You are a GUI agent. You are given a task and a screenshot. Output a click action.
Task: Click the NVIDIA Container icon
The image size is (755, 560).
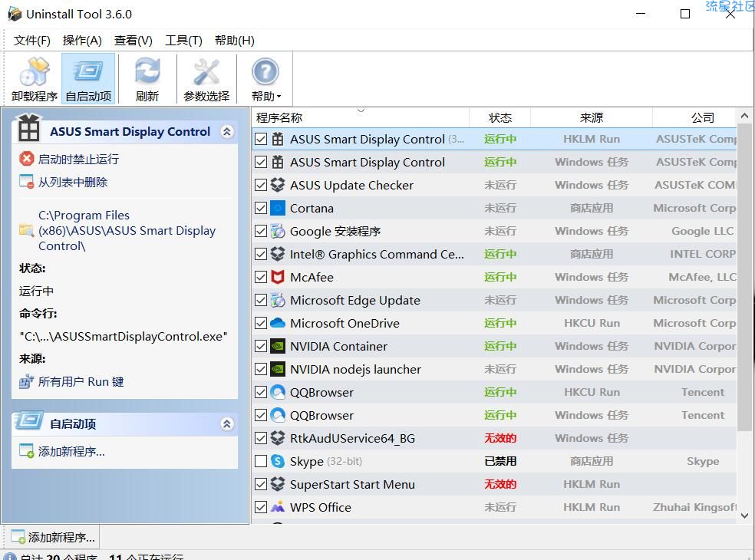277,346
